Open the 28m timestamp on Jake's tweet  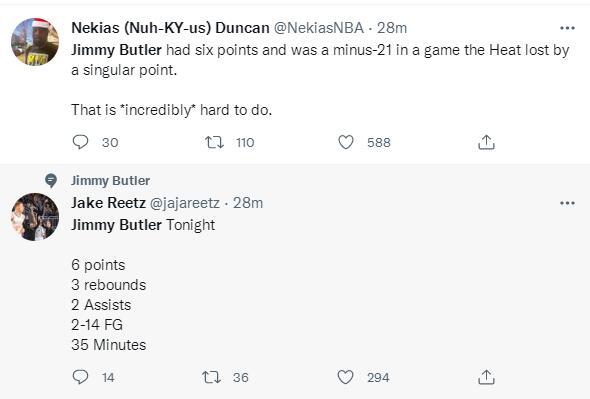[x=248, y=203]
